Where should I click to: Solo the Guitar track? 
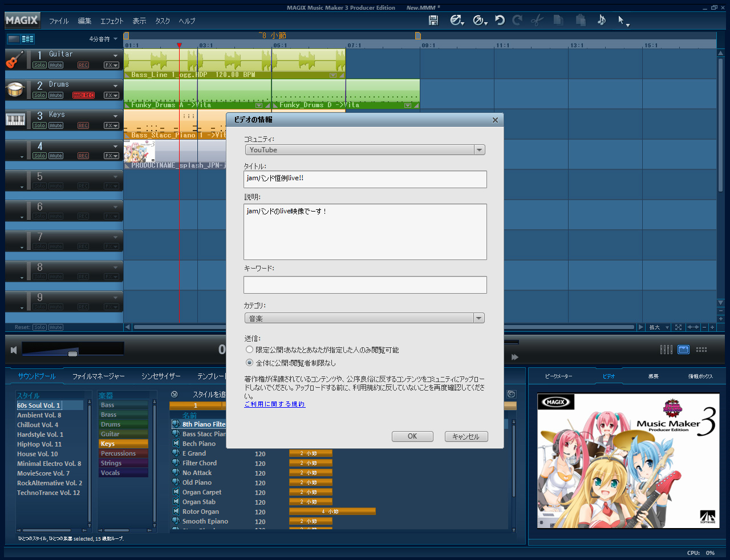tap(39, 65)
